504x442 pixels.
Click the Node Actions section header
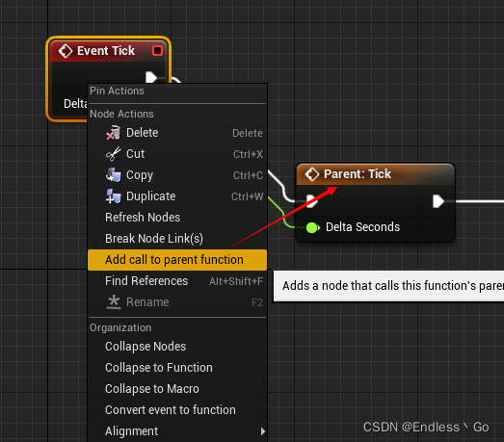[x=121, y=114]
